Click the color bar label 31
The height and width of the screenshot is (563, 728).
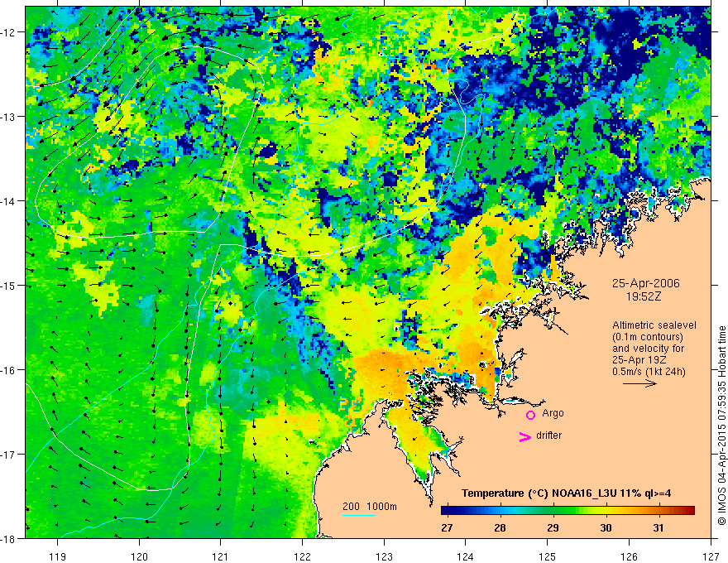point(658,527)
